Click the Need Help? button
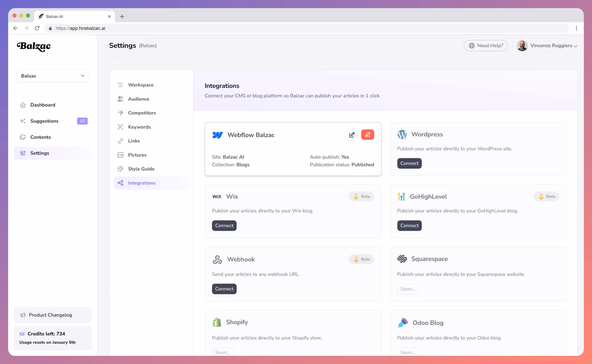Viewport: 592px width, 364px height. tap(486, 45)
